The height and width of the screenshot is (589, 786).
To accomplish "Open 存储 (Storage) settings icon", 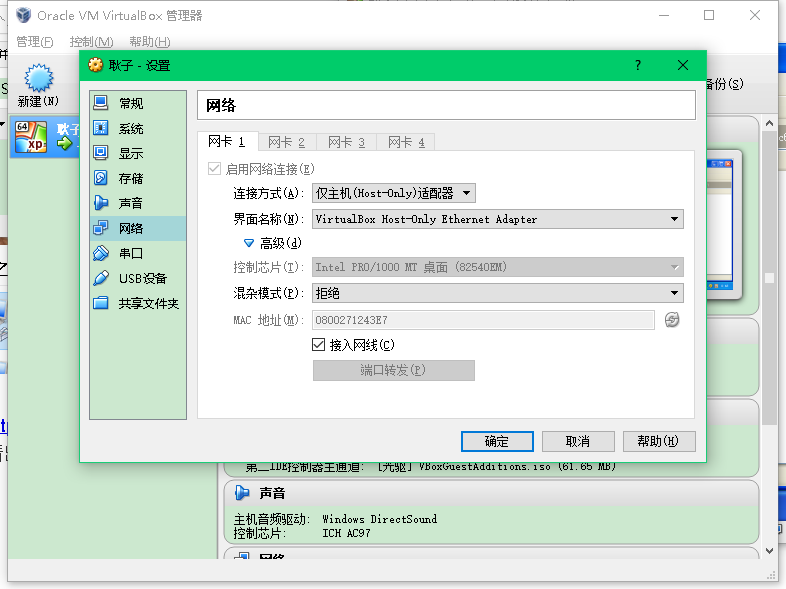I will [x=101, y=178].
